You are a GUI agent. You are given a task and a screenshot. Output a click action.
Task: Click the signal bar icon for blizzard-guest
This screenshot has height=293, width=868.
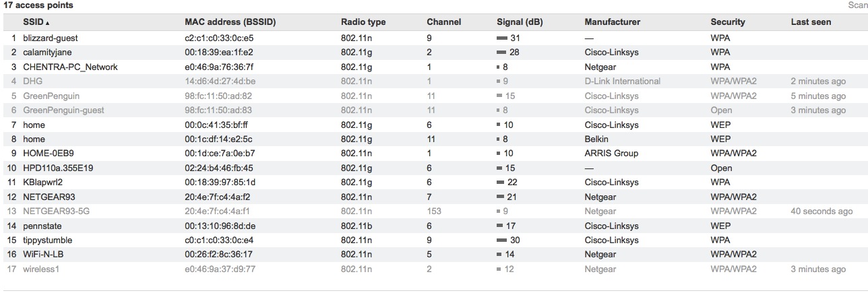pos(501,38)
